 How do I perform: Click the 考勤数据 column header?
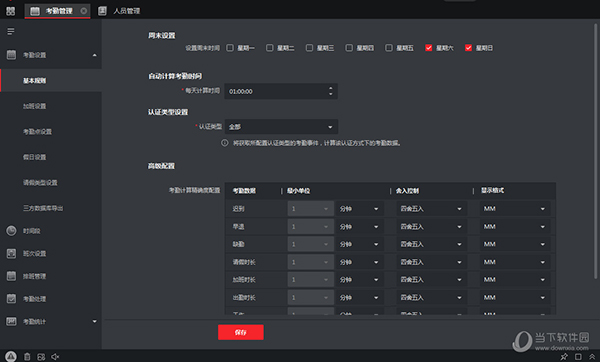pos(244,191)
